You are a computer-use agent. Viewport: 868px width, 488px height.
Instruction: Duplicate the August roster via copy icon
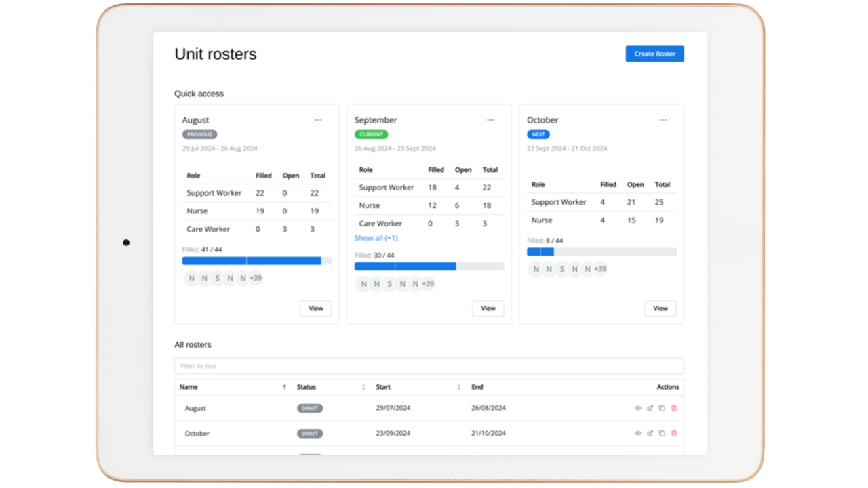point(662,408)
